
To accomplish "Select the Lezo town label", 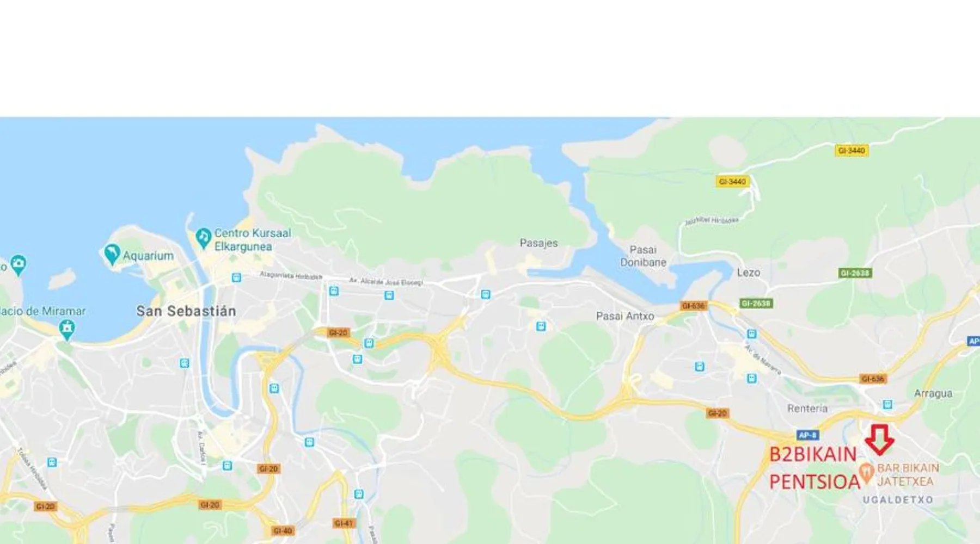I will 749,273.
